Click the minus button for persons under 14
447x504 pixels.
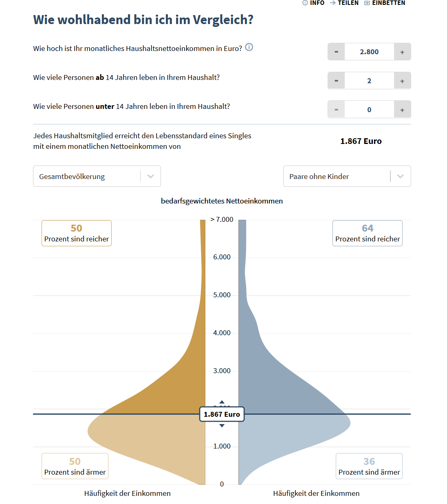coord(336,110)
